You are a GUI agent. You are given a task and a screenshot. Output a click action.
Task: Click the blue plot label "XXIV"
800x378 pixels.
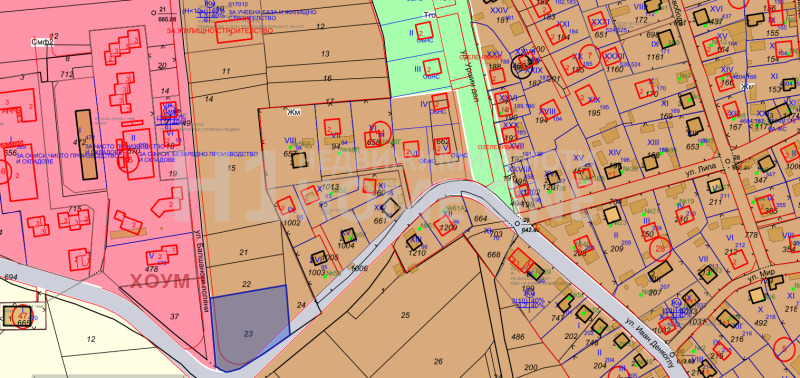498,10
